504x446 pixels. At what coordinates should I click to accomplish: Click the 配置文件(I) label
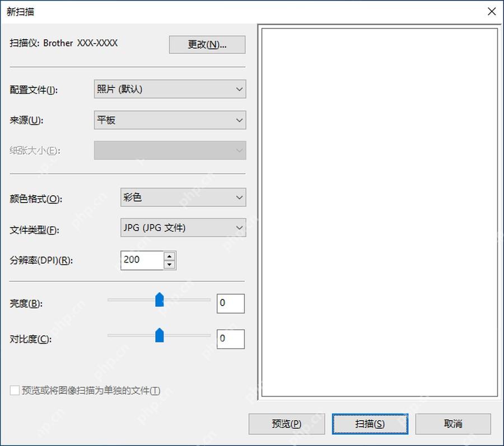pos(34,90)
